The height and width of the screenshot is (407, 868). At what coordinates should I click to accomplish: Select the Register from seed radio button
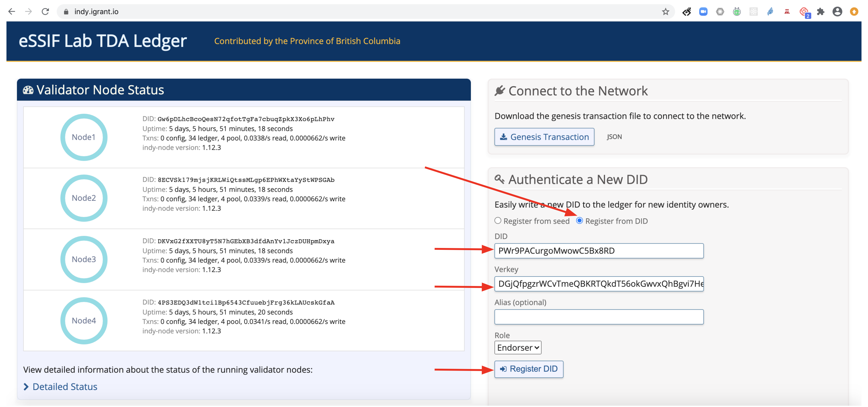tap(498, 220)
